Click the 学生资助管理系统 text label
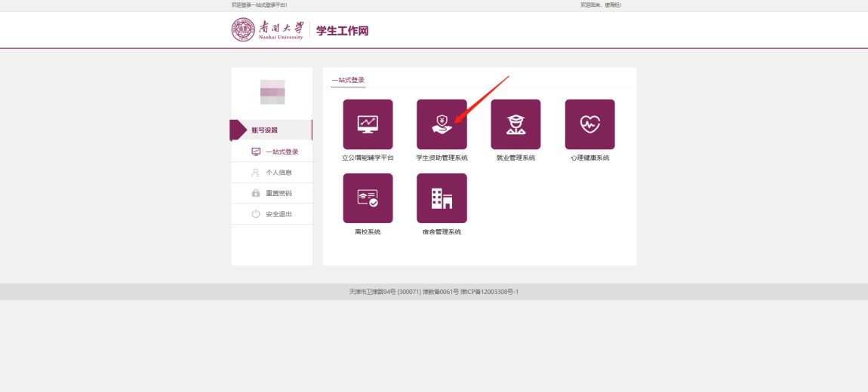 442,158
